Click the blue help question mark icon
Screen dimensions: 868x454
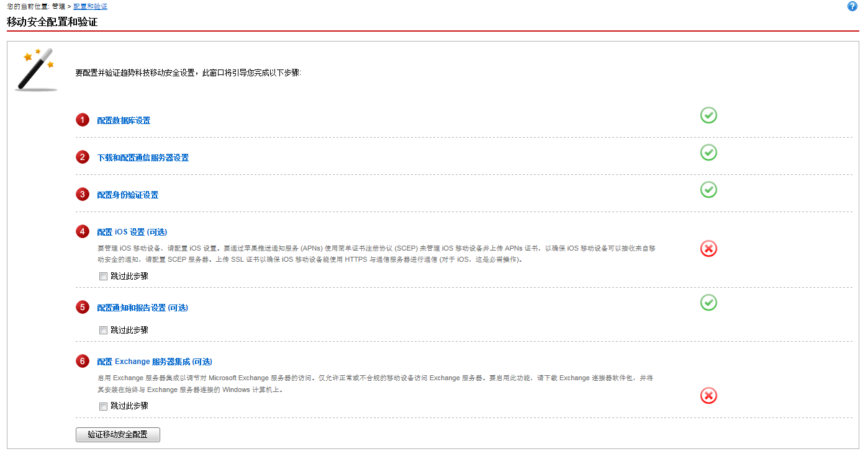click(852, 6)
